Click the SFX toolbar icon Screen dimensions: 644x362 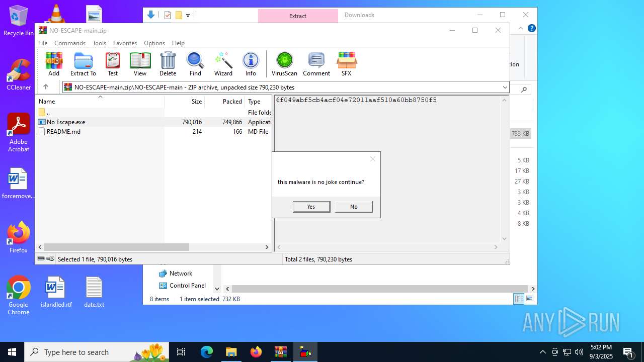(347, 64)
